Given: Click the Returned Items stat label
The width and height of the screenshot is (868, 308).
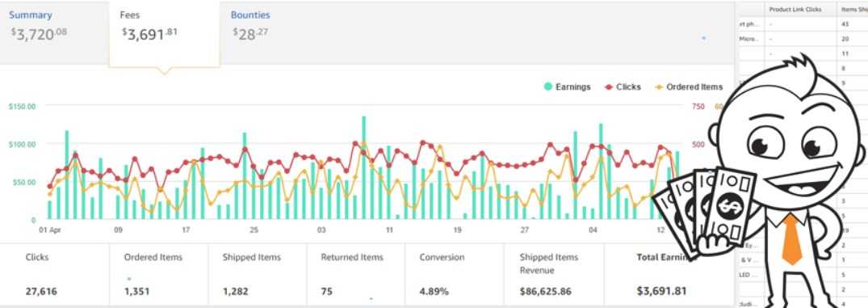Looking at the screenshot, I should [352, 257].
